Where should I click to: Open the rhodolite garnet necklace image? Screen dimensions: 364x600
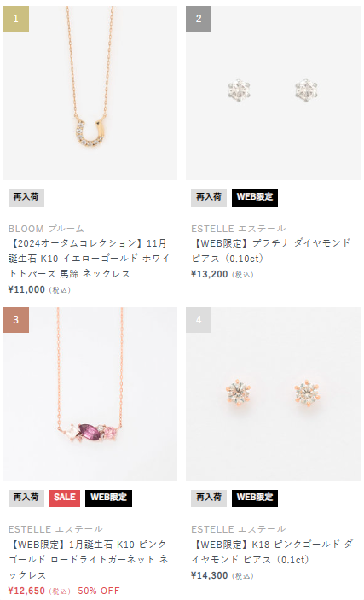pos(90,394)
